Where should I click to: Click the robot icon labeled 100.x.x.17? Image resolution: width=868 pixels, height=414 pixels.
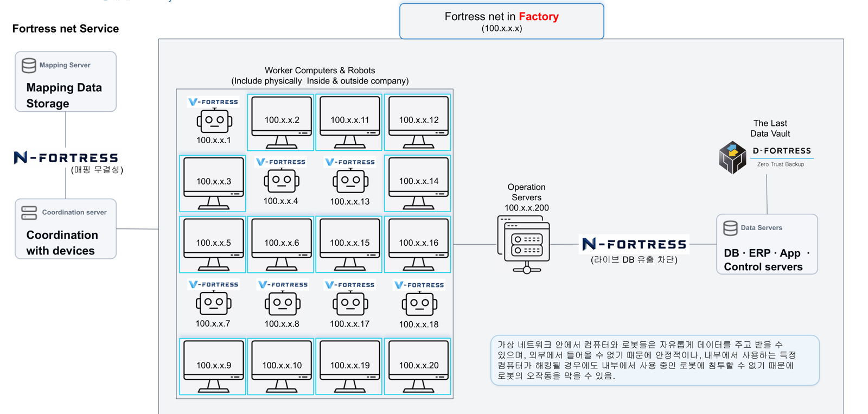pyautogui.click(x=350, y=303)
